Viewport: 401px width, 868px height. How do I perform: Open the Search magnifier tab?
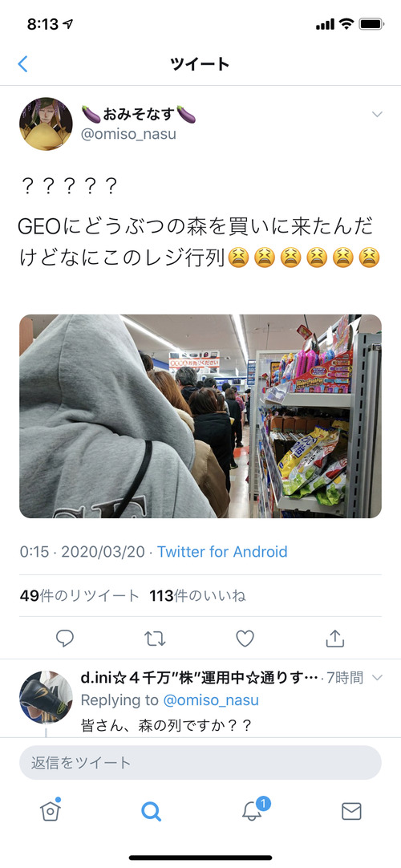tap(151, 811)
